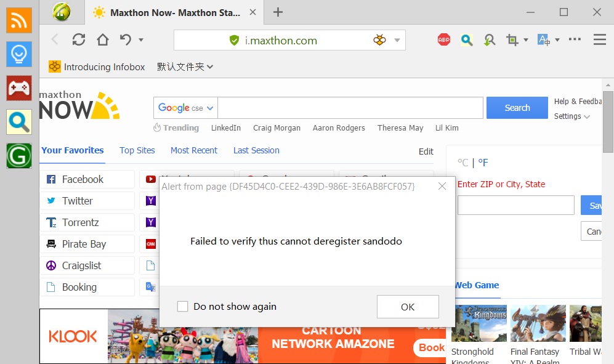Click trending term Theresa May
Screen dimensions: 614x364
400,128
